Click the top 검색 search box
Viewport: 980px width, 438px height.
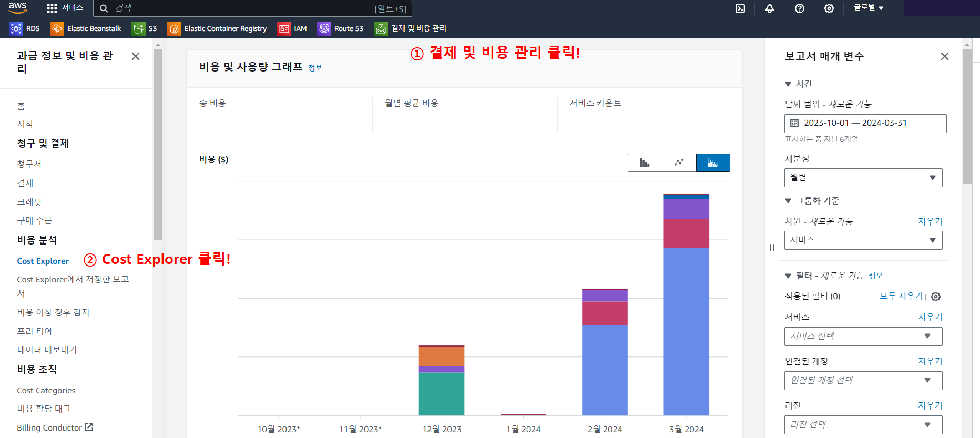point(252,8)
